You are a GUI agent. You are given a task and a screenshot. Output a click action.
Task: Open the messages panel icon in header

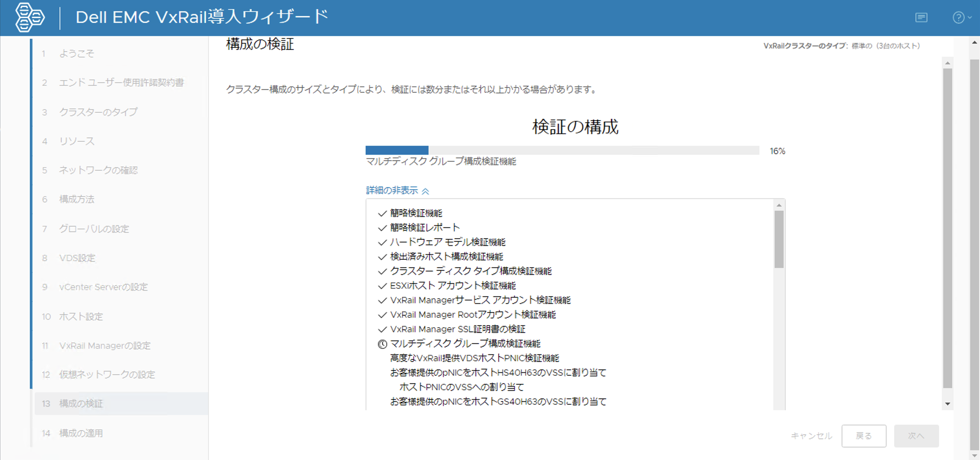click(921, 18)
